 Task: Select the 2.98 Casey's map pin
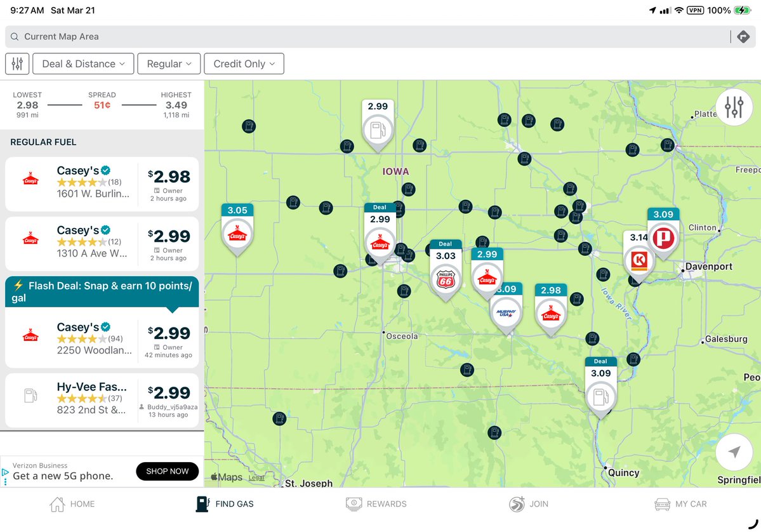pos(551,310)
